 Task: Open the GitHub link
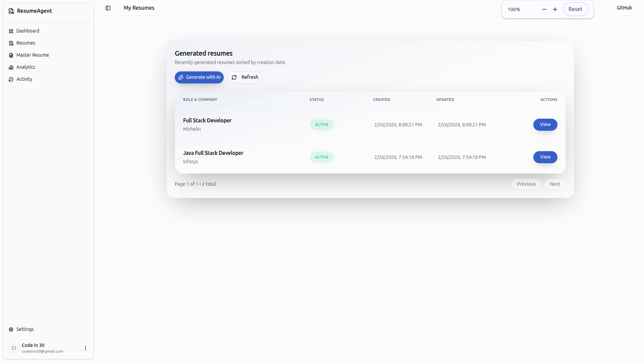[x=624, y=8]
